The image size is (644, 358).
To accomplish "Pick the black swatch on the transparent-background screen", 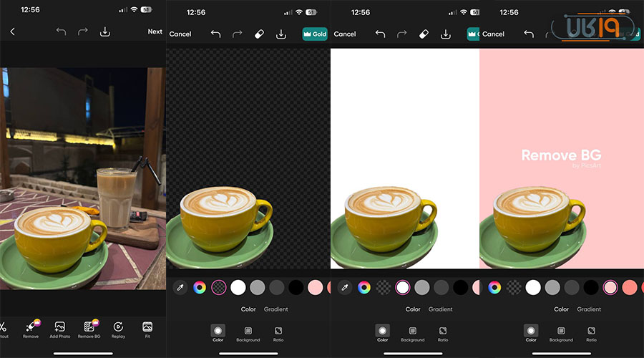I will (296, 287).
